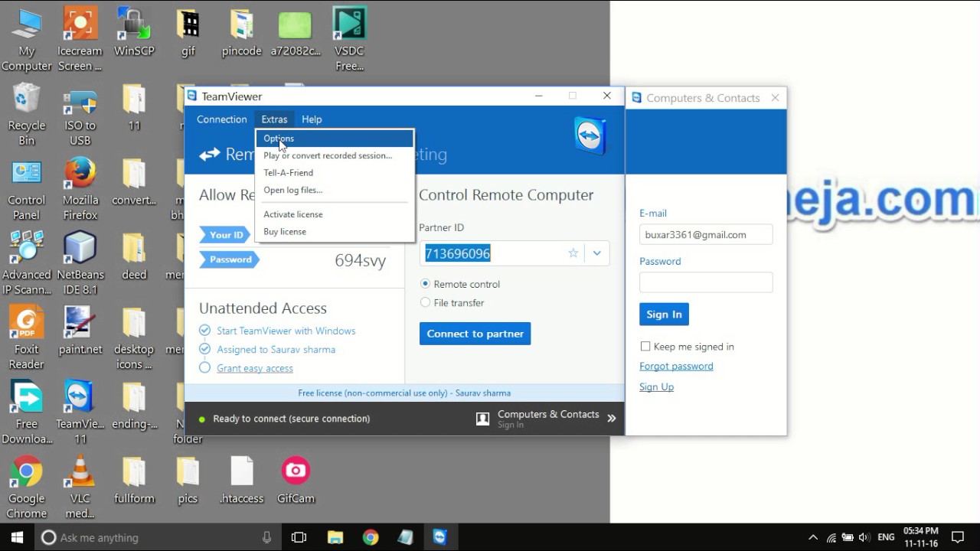980x551 pixels.
Task: Show hidden system tray icons
Action: [813, 537]
